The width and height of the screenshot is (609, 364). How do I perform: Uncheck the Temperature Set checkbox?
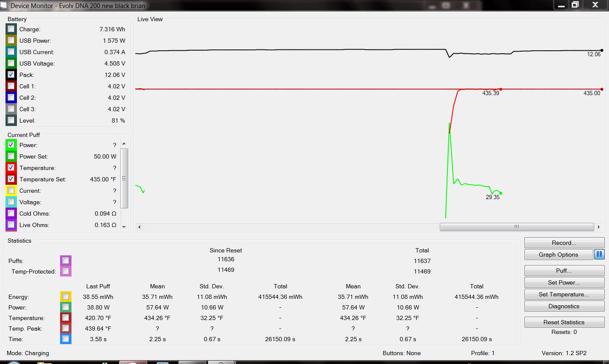[11, 179]
